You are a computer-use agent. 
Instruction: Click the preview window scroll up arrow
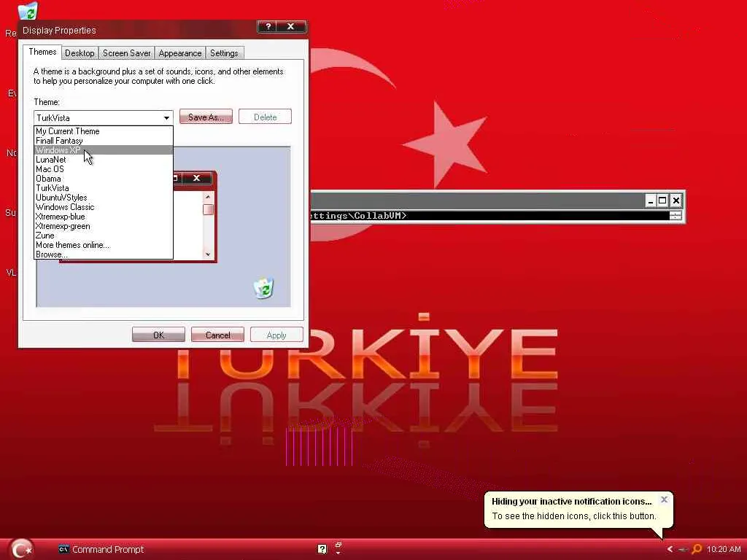[208, 197]
